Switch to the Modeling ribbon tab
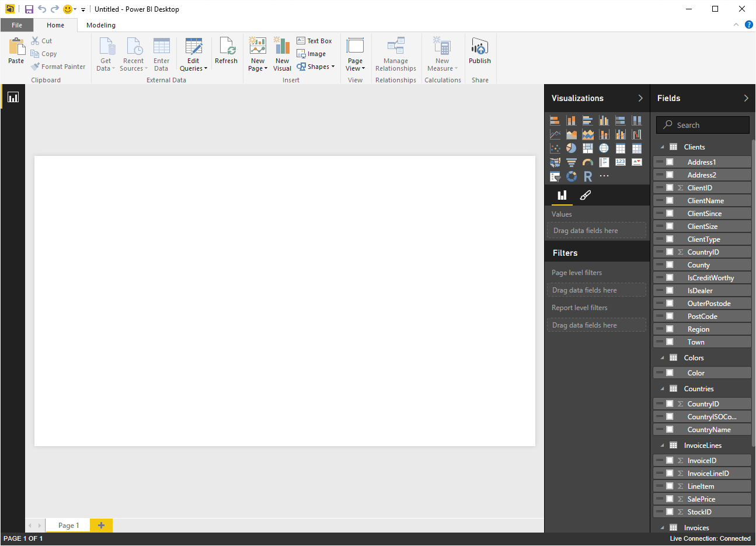Image resolution: width=756 pixels, height=546 pixels. (101, 25)
